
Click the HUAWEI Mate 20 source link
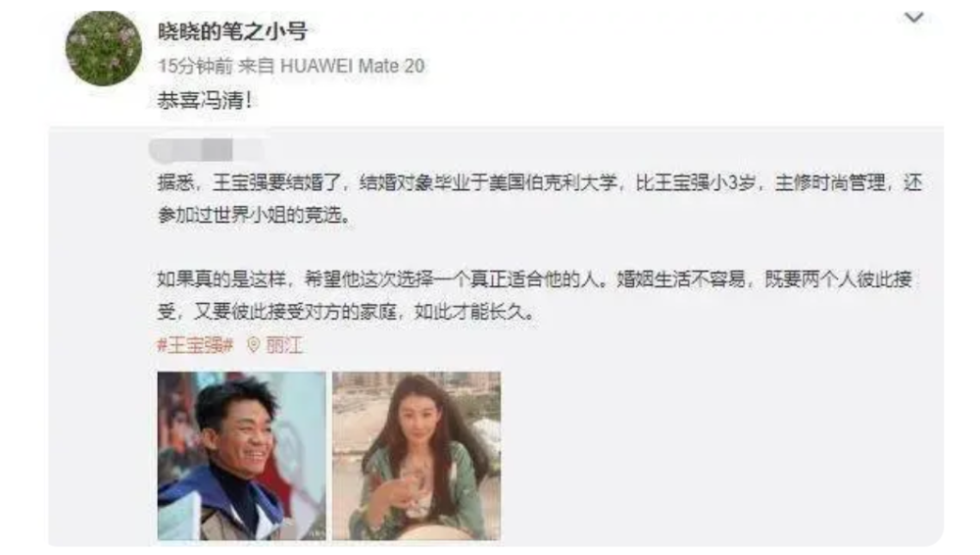pos(353,66)
